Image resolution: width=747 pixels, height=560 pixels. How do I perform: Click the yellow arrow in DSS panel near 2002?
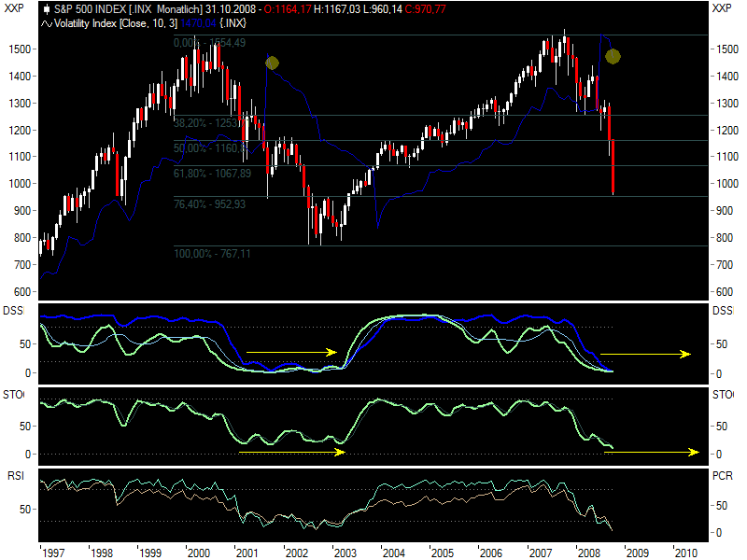pos(291,353)
